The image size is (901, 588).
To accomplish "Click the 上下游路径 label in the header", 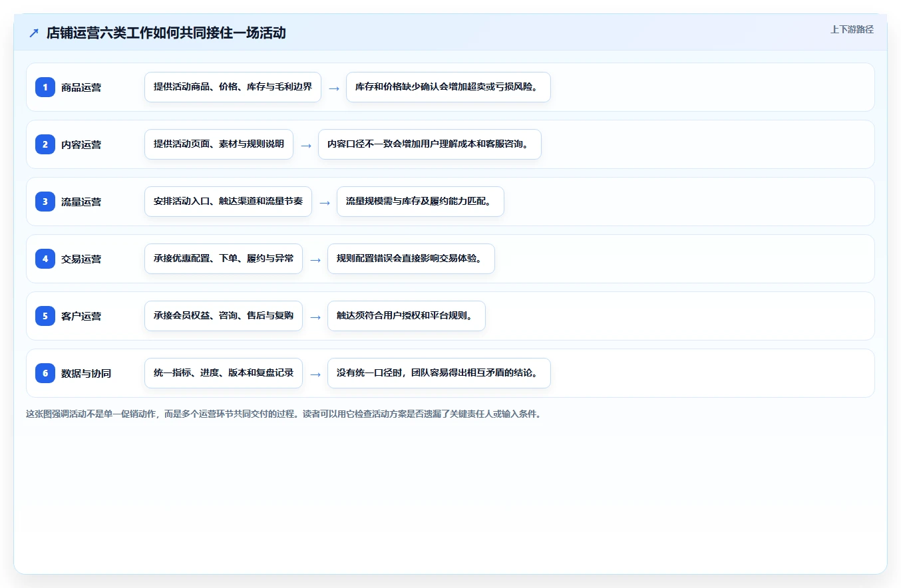I will coord(852,29).
